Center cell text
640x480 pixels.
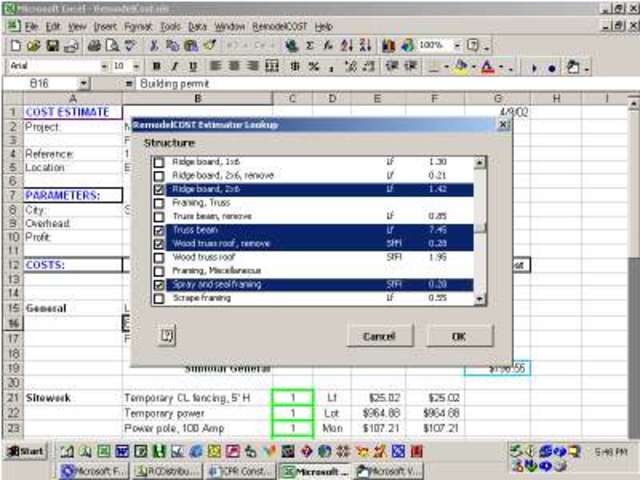pyautogui.click(x=234, y=66)
